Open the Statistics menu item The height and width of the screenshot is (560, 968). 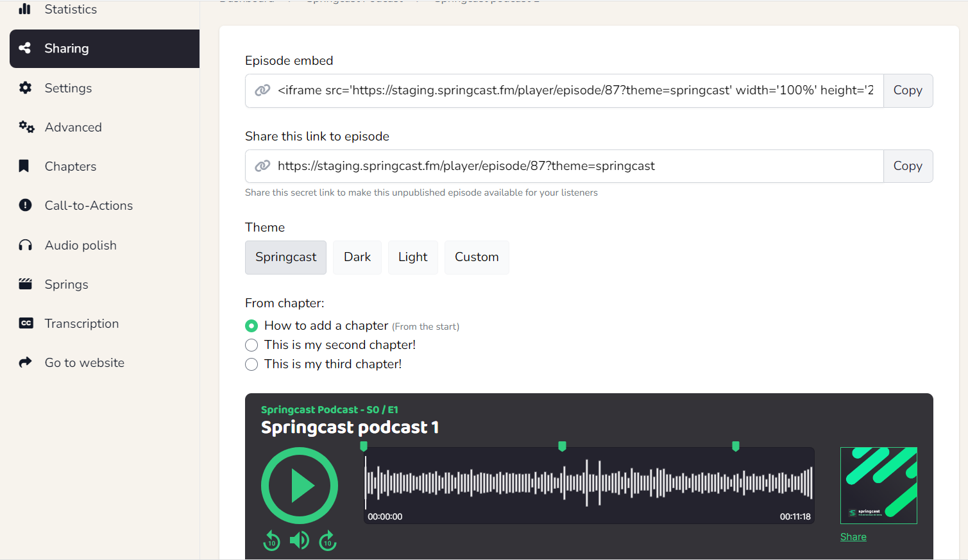click(71, 9)
